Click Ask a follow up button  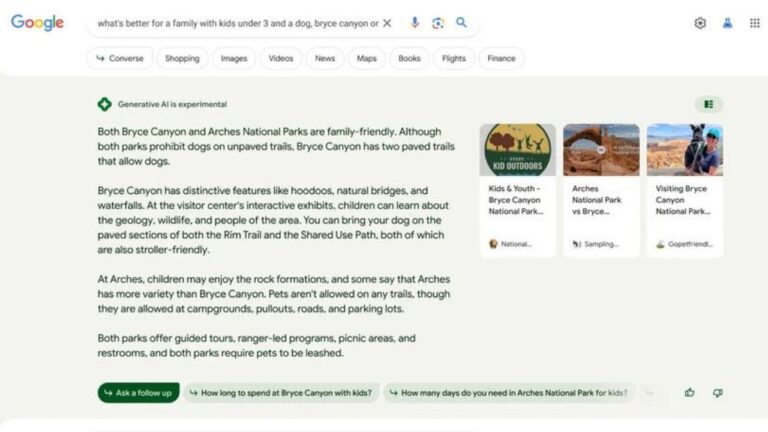[x=139, y=392]
